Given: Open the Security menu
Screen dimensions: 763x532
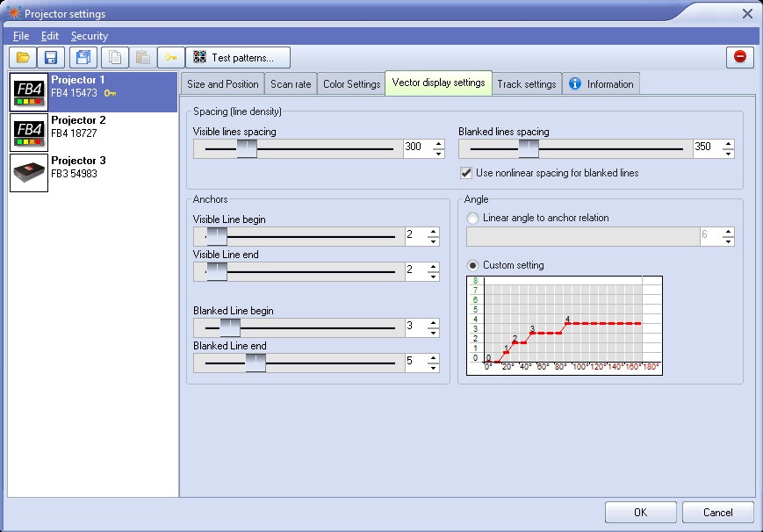Looking at the screenshot, I should 90,36.
